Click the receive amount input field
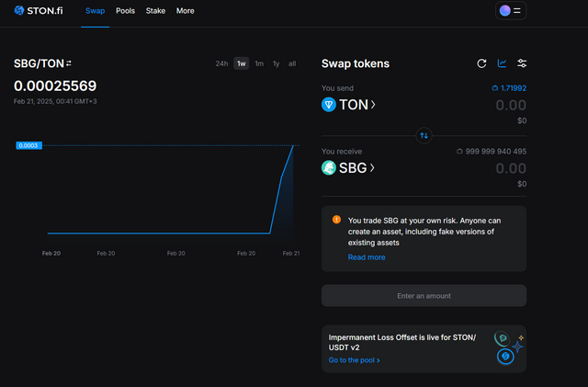588x387 pixels. (x=511, y=168)
